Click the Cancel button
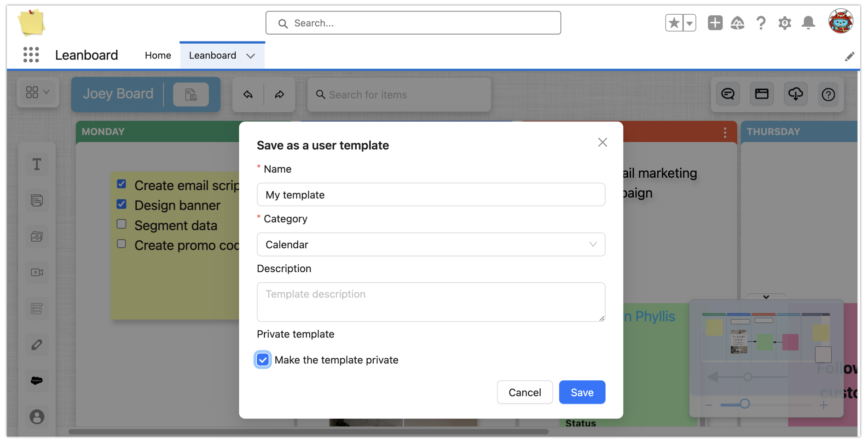Image resolution: width=868 pixels, height=443 pixels. click(525, 392)
